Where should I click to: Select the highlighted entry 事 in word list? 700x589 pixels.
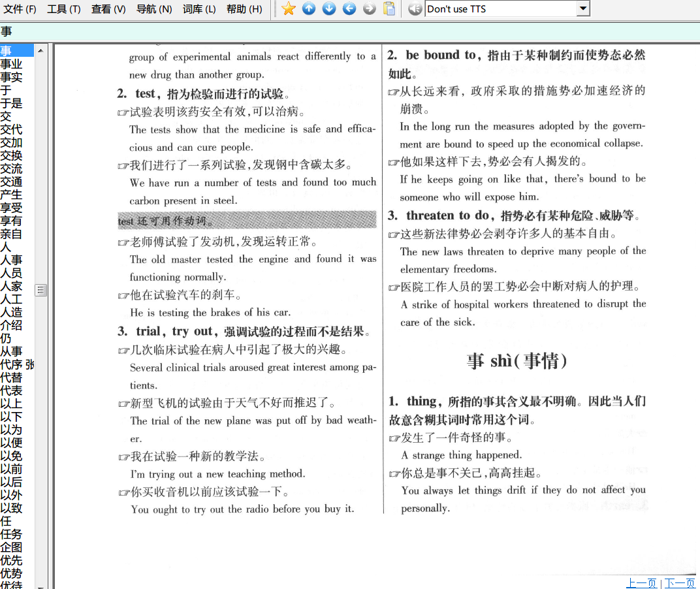(x=16, y=50)
